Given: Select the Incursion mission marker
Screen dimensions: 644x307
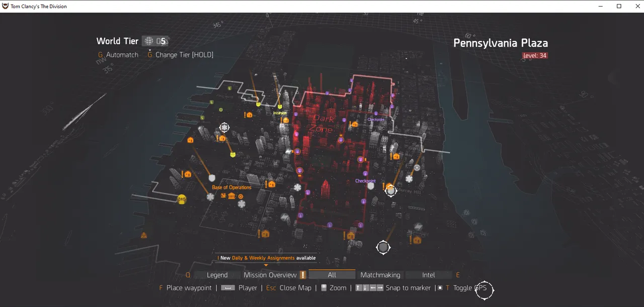Looking at the screenshot, I should click(x=280, y=107).
